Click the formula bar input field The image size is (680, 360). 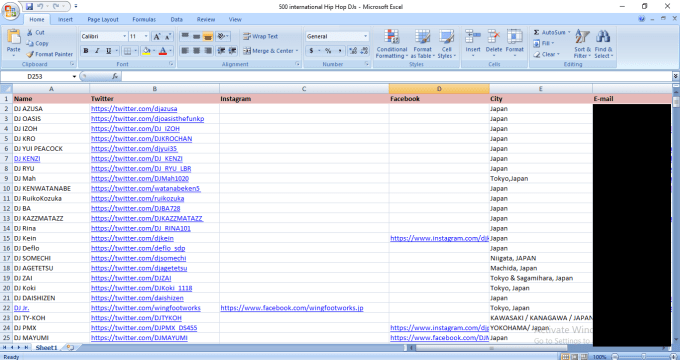397,76
